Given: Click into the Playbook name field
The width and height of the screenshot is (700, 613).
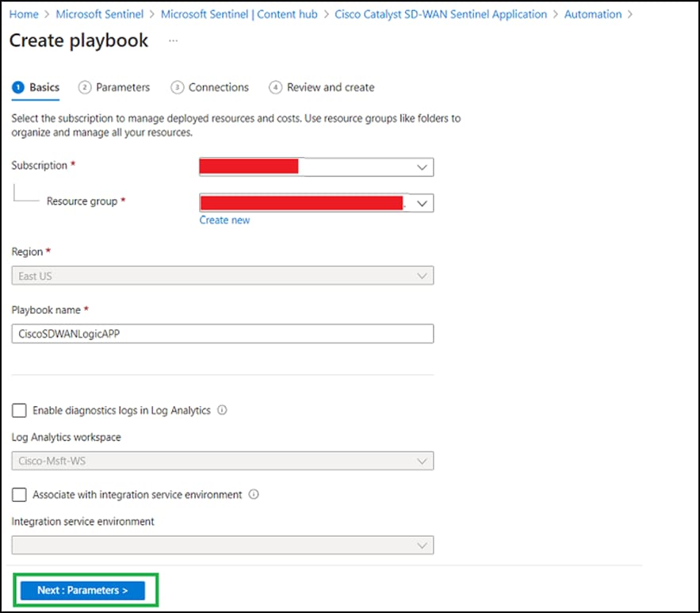Looking at the screenshot, I should [x=222, y=334].
